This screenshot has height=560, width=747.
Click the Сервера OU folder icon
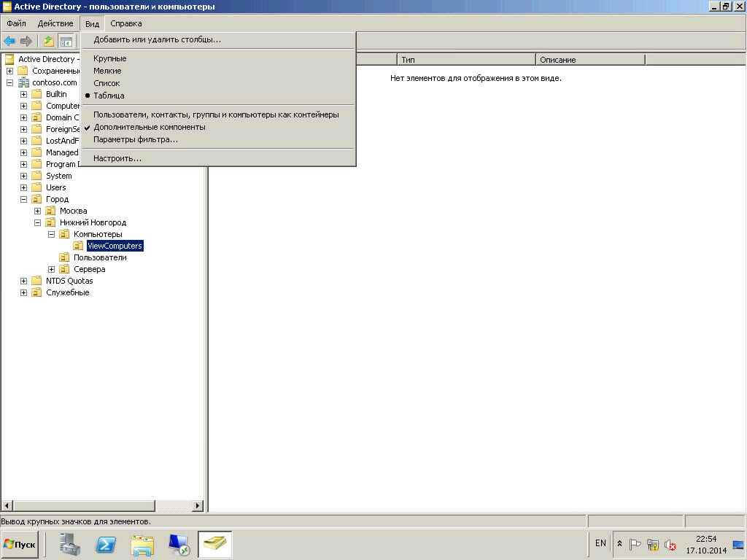pyautogui.click(x=64, y=269)
